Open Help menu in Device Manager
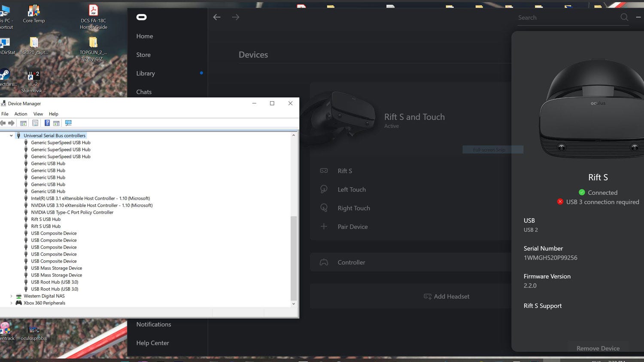Image resolution: width=644 pixels, height=362 pixels. [53, 114]
